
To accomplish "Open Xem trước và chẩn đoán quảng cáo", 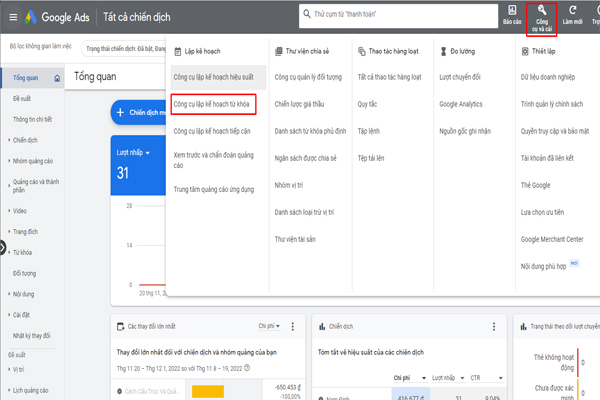I will [214, 160].
